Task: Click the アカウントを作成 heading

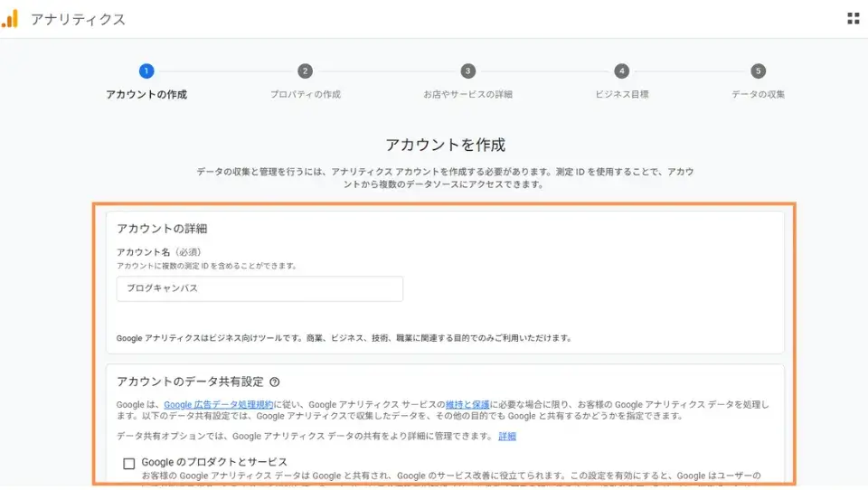Action: tap(446, 145)
